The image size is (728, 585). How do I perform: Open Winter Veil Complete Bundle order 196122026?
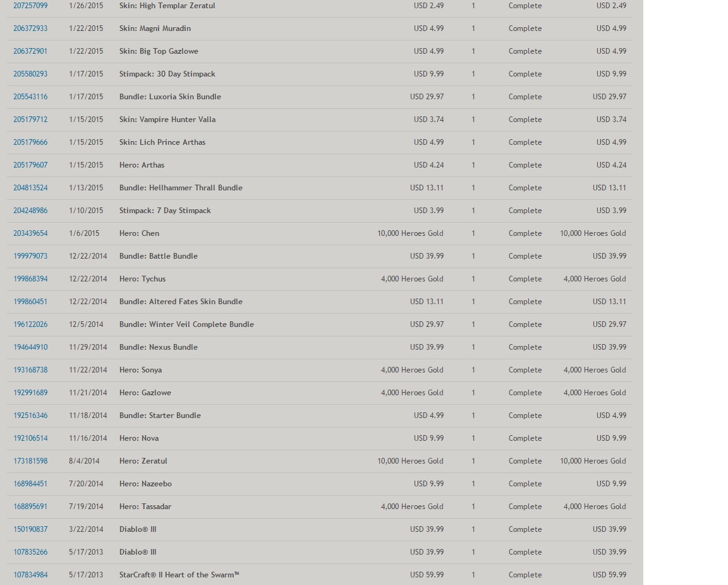point(30,324)
